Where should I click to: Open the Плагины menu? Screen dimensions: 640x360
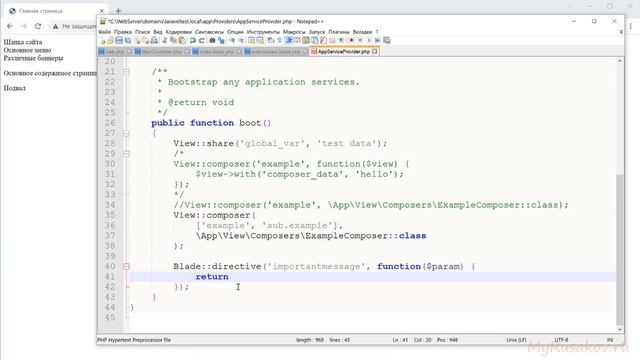(339, 32)
